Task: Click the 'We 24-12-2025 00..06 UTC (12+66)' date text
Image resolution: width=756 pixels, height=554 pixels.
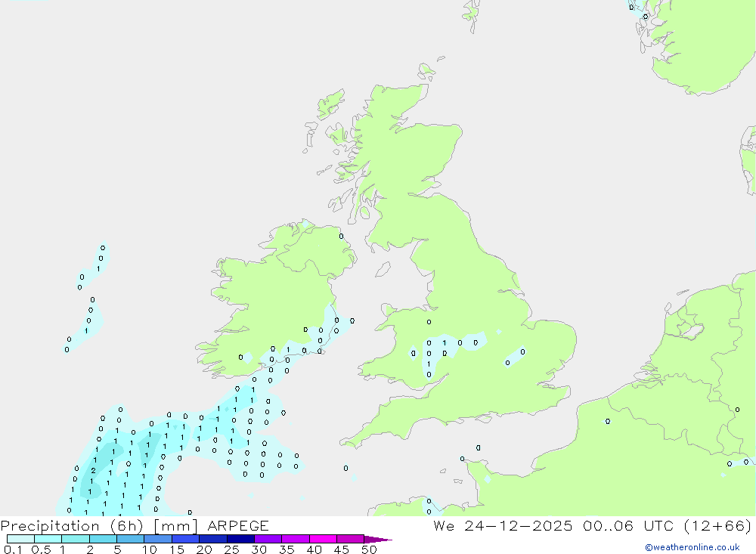Action: [x=592, y=525]
